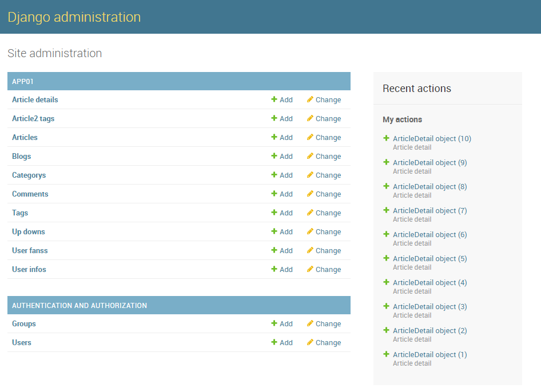
Task: Click the pencil icon in User fanss row
Action: tap(310, 250)
